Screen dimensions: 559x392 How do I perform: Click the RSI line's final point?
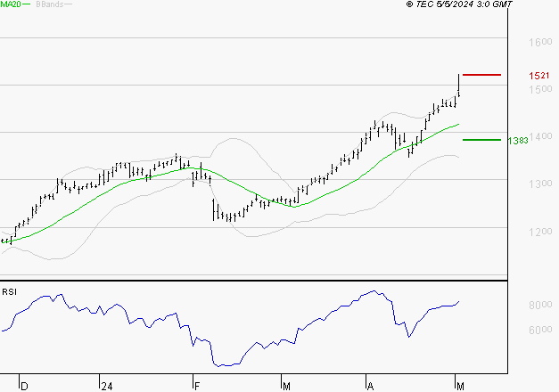[x=459, y=301]
